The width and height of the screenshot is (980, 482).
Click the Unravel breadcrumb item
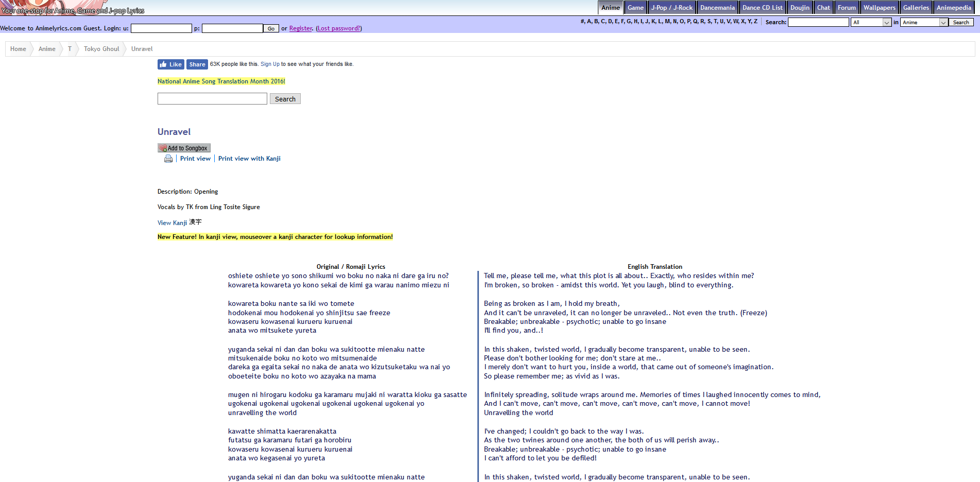[142, 49]
